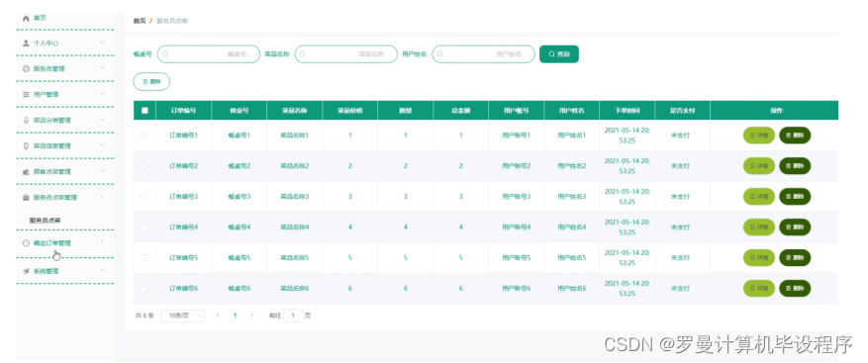This screenshot has width=868, height=363.
Task: Delete the 订单编号6 row
Action: tap(795, 288)
